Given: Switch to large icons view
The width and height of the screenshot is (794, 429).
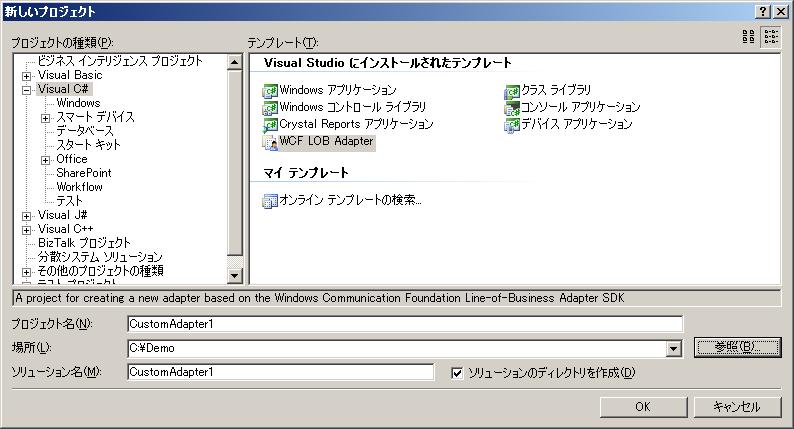Looking at the screenshot, I should [748, 36].
